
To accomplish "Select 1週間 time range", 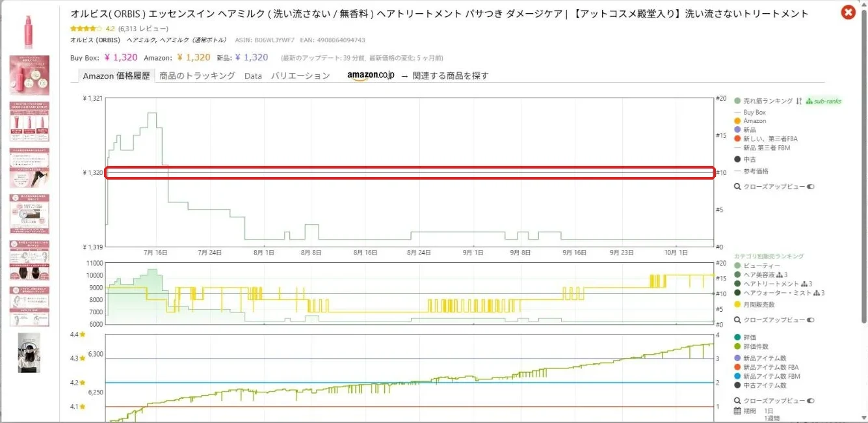I will (772, 419).
